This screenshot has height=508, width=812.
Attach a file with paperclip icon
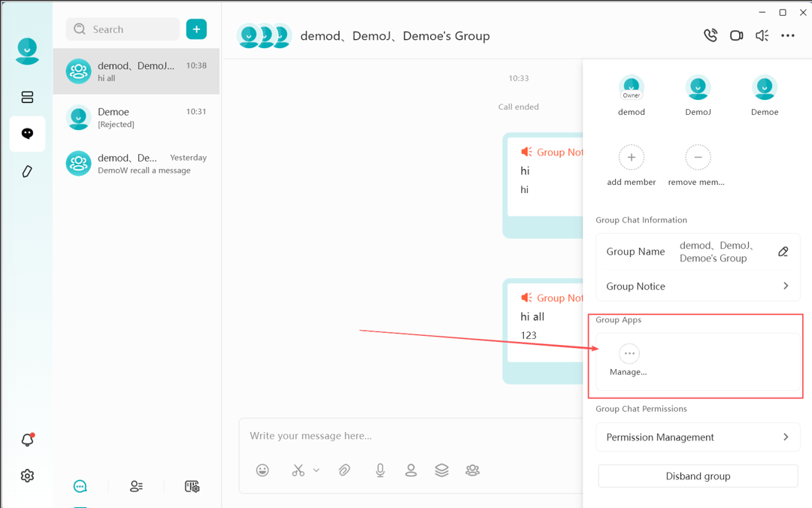(344, 470)
